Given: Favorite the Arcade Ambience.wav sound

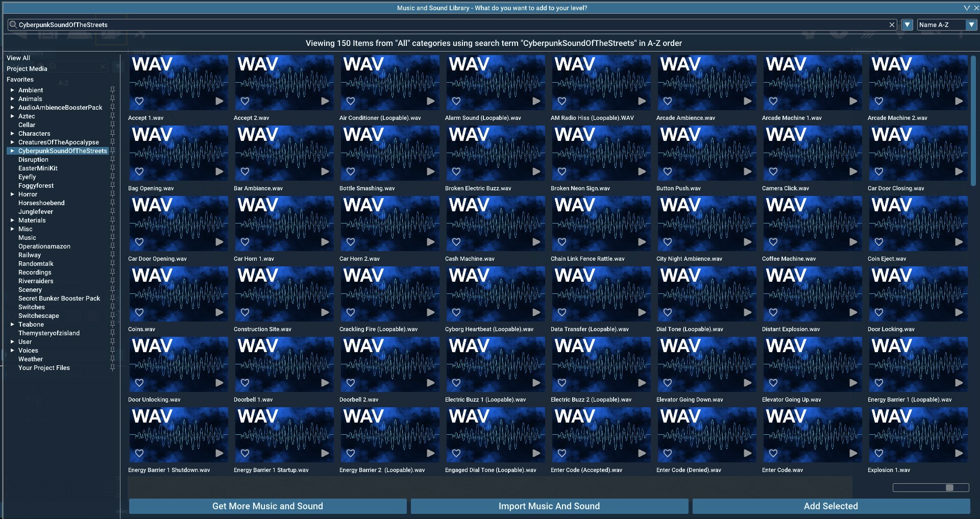Looking at the screenshot, I should click(x=668, y=101).
